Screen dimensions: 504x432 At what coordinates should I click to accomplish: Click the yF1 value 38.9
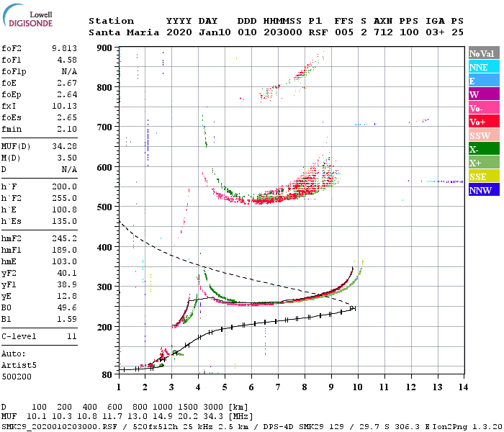[x=67, y=285]
